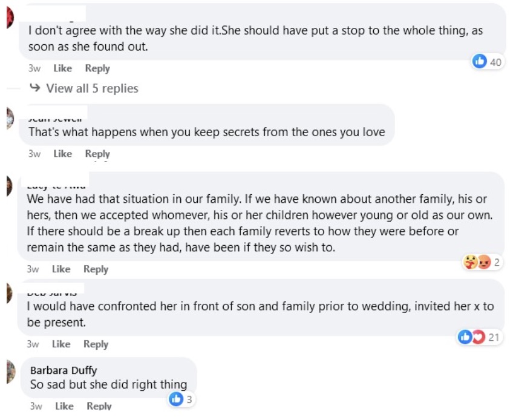Reply to the family situation comment
Viewport: 513px width, 420px height.
click(96, 269)
